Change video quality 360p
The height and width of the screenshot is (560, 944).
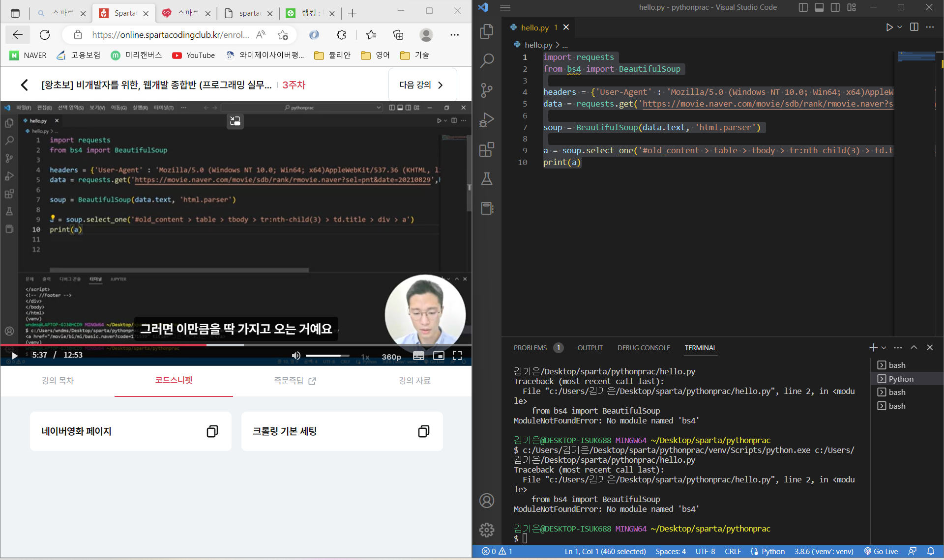pyautogui.click(x=391, y=357)
